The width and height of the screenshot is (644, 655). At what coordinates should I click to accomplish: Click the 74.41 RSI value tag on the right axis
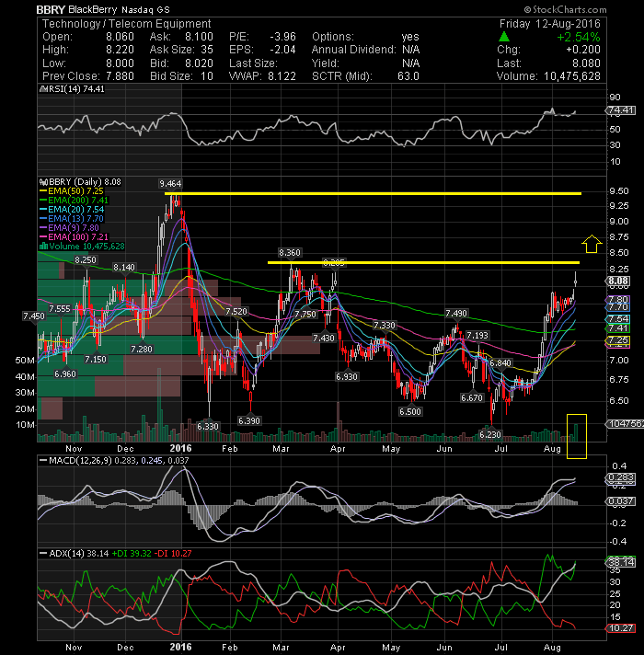click(x=620, y=110)
